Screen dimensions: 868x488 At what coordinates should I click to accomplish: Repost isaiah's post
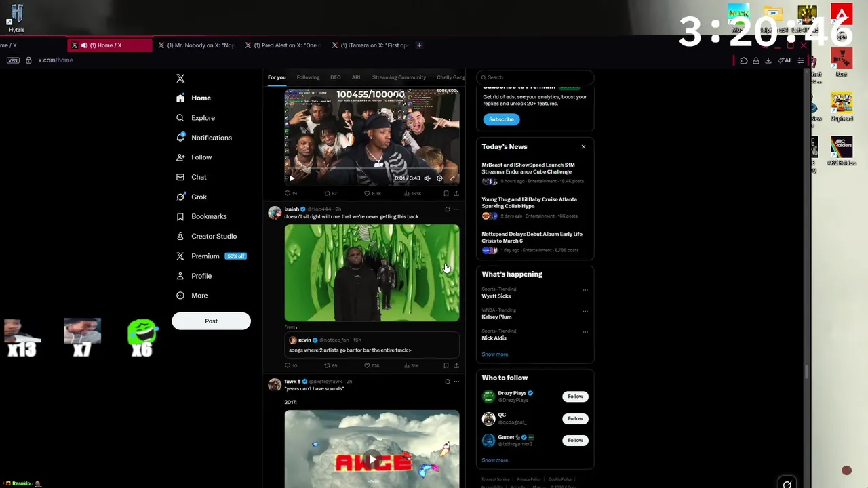coord(330,366)
